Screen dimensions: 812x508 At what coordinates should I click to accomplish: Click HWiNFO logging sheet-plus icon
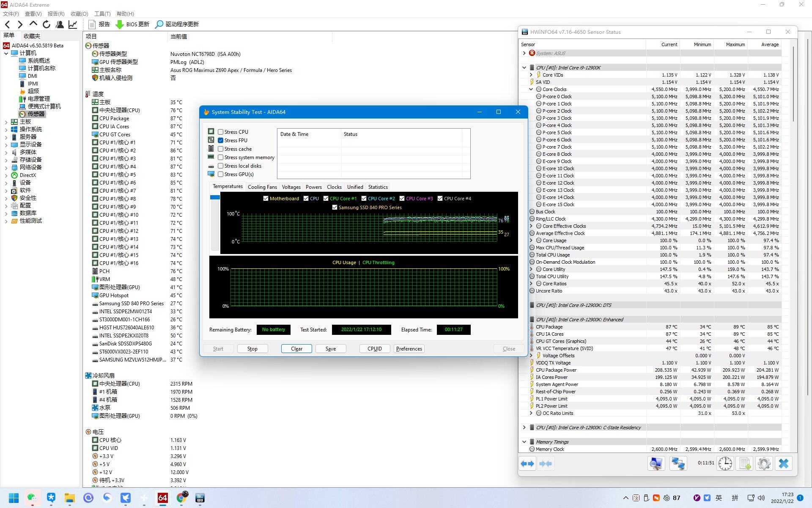(745, 464)
